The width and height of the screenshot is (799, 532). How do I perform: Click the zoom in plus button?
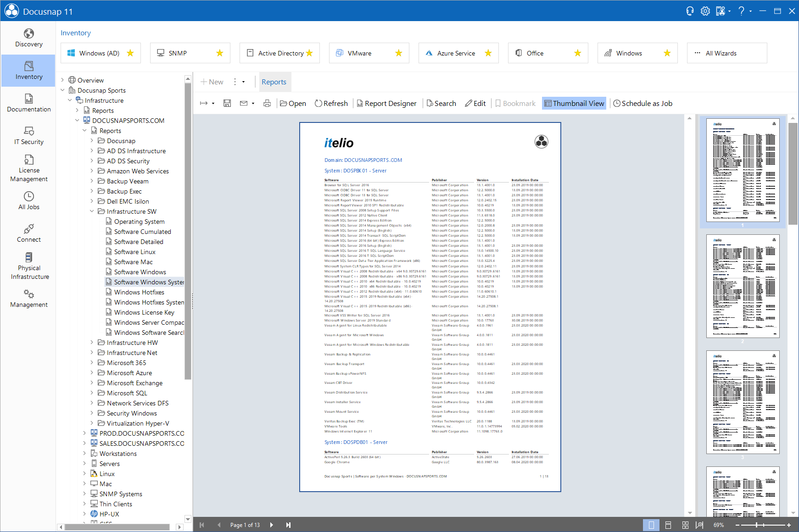click(x=789, y=525)
